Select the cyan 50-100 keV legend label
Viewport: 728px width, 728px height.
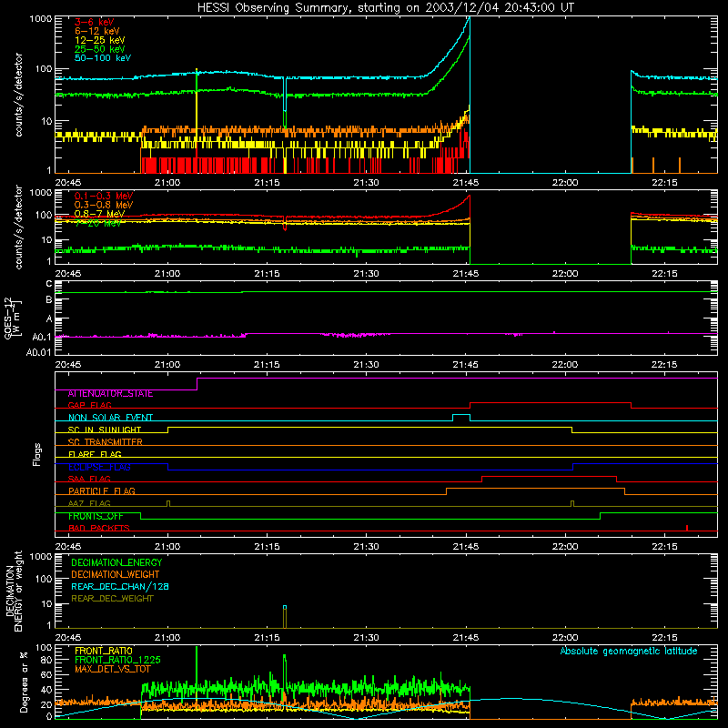[103, 58]
